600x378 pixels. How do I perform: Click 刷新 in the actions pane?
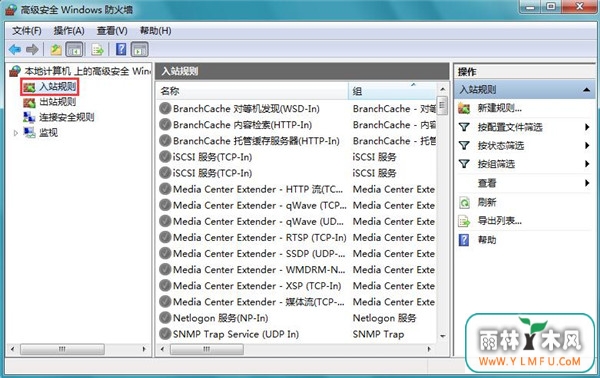[x=487, y=202]
